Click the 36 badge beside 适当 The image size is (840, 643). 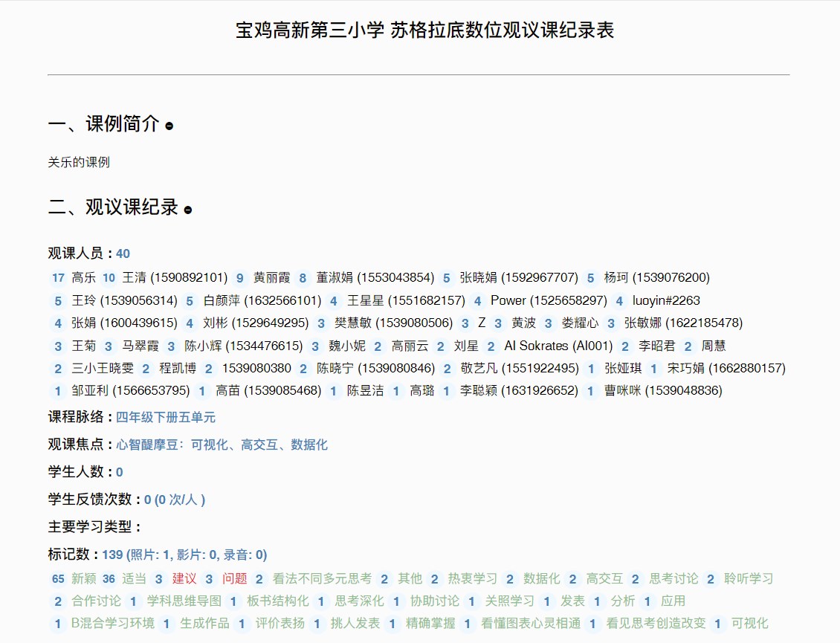(109, 579)
